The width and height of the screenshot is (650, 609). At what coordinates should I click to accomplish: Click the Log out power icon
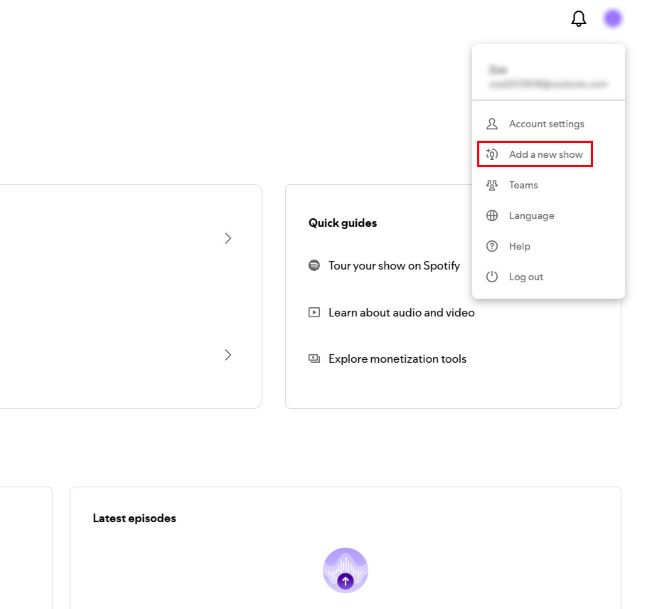pos(492,277)
